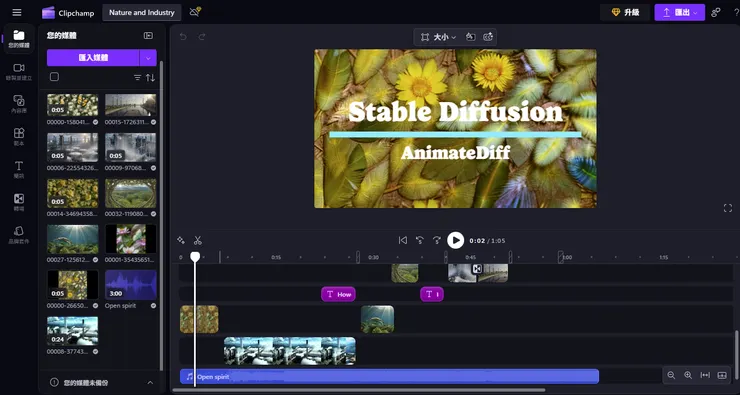
Task: Open the 您的媒體 tab in sidebar
Action: click(19, 38)
